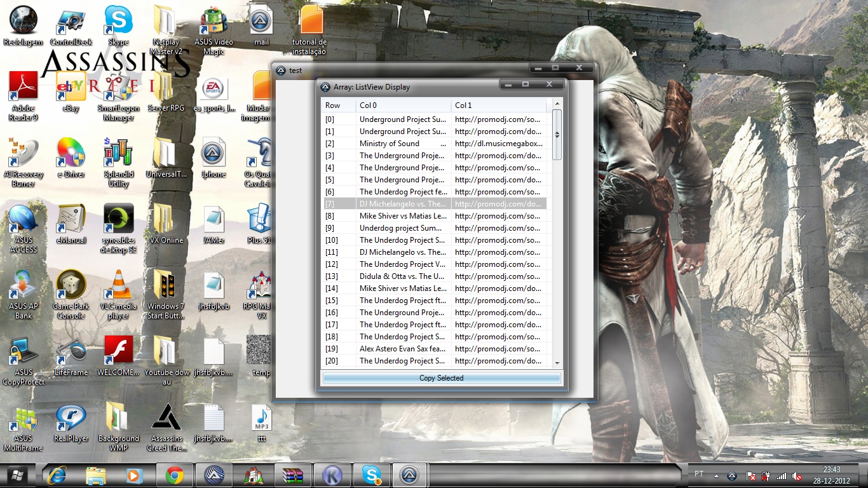Switch to Skype on the taskbar
The width and height of the screenshot is (868, 488).
pos(372,475)
